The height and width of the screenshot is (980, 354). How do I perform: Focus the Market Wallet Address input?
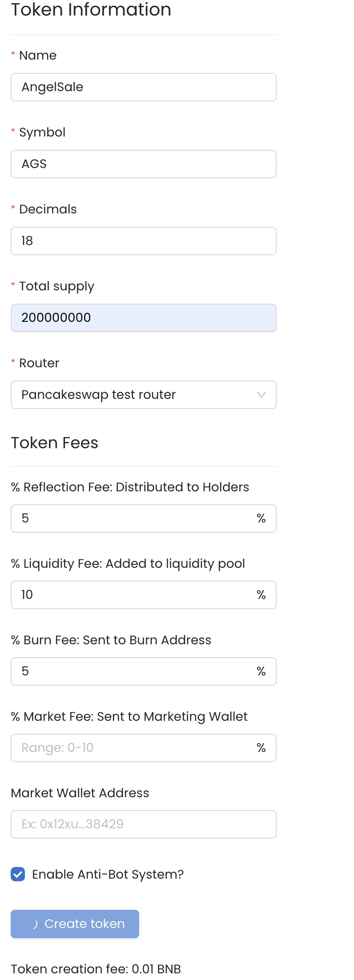tap(144, 824)
